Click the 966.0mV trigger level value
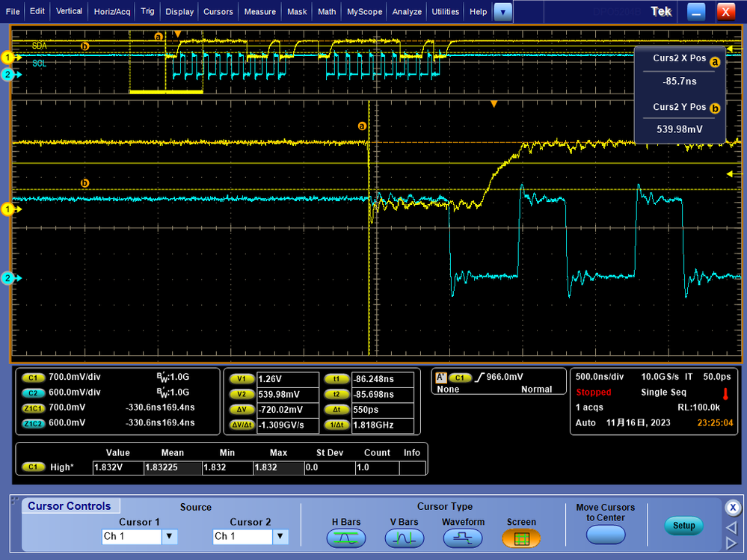 [x=505, y=377]
